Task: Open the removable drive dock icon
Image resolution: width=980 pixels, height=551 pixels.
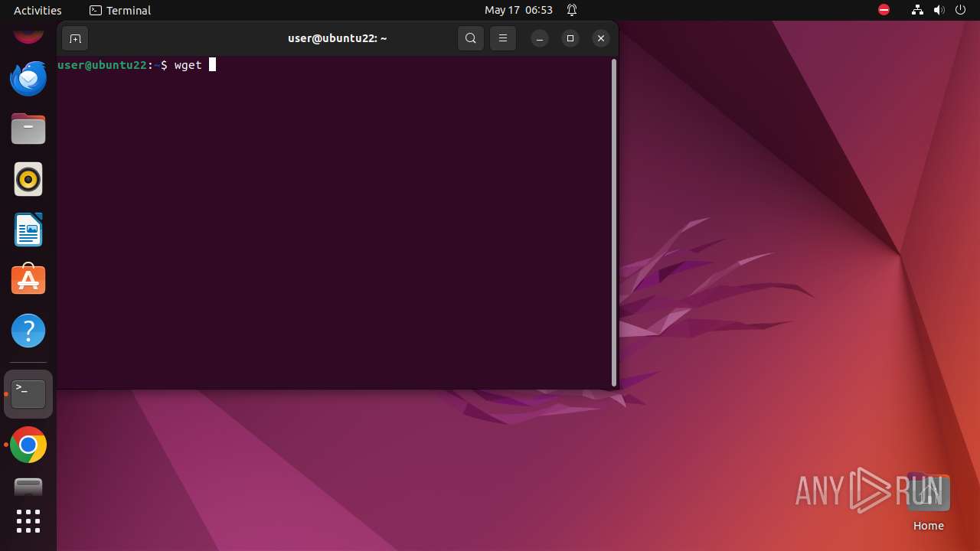Action: (28, 487)
